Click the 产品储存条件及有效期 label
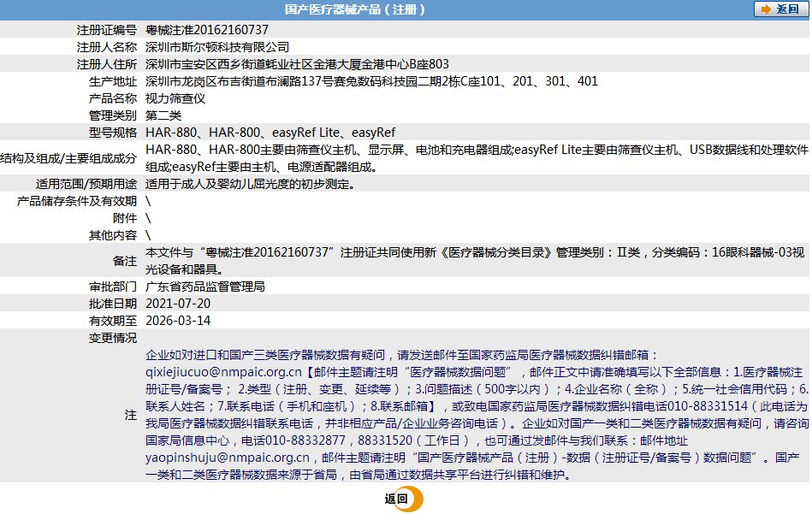The height and width of the screenshot is (514, 812). (77, 201)
